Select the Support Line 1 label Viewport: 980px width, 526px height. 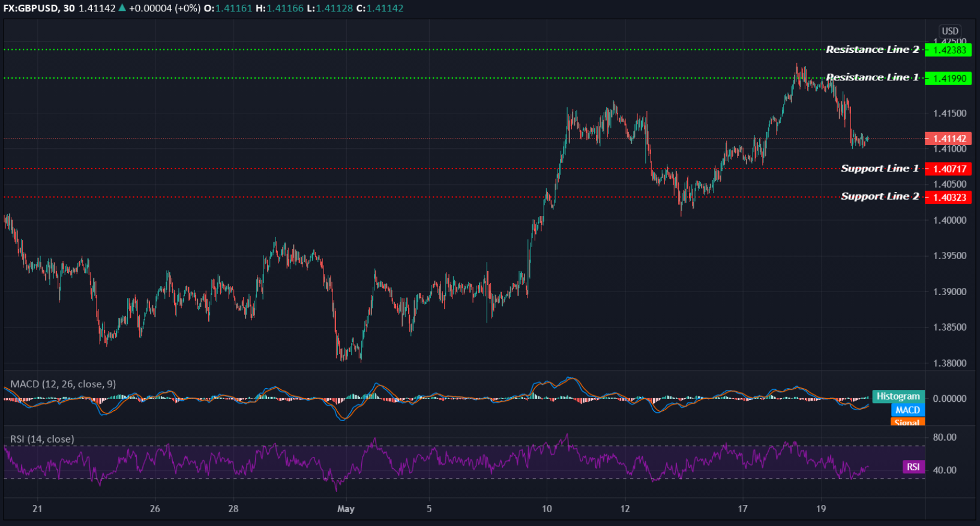pos(880,169)
